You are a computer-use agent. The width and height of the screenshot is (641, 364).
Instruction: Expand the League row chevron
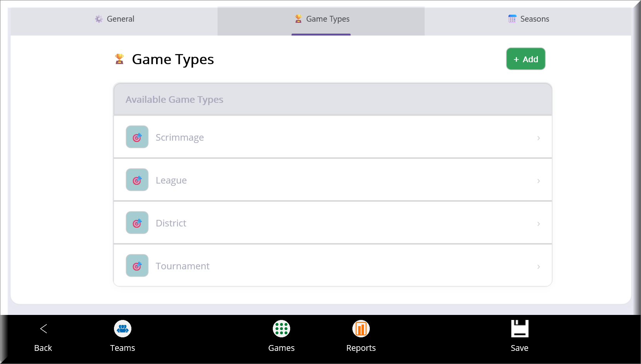coord(538,181)
